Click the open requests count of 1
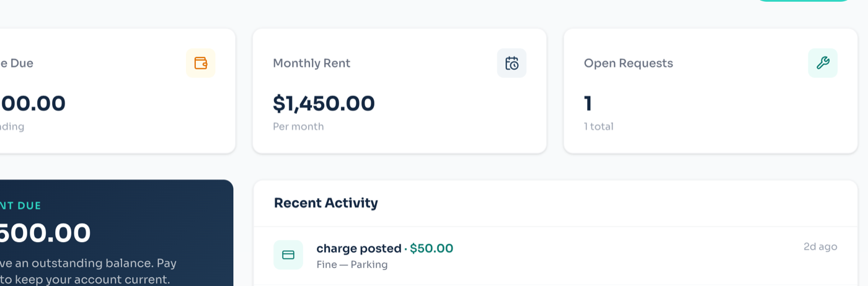The image size is (868, 286). (588, 103)
